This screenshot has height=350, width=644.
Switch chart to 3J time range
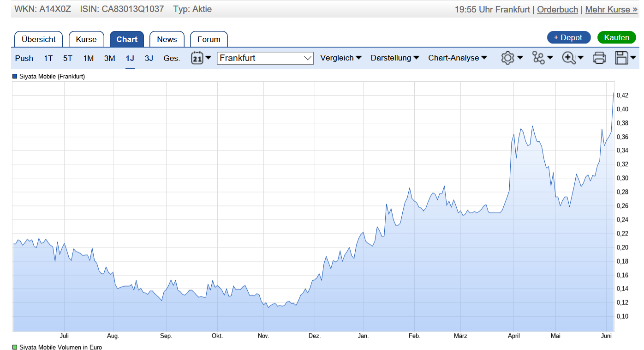pos(149,58)
